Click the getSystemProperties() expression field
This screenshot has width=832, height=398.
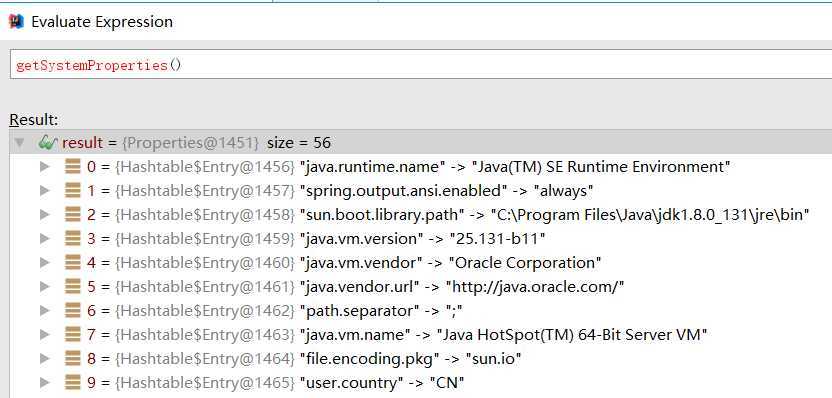pos(421,65)
